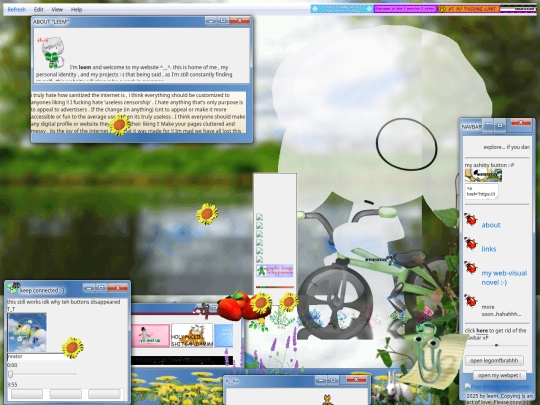Minimize the NAVBAR window
The width and height of the screenshot is (540, 405).
tap(488, 123)
